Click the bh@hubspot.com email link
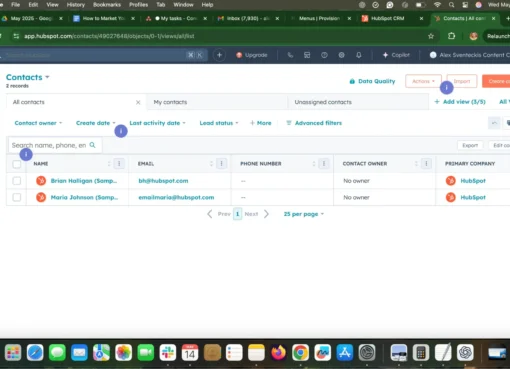The image size is (510, 369). [x=163, y=181]
